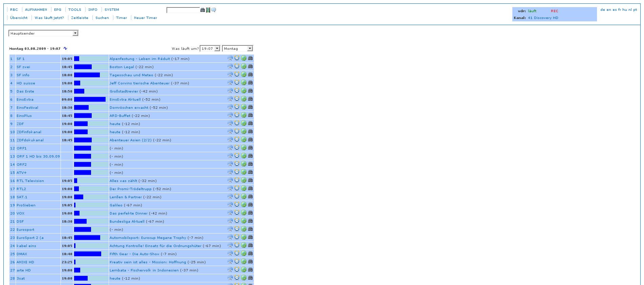Screen dimensions: 644x285
Task: Open the 'Tagesschau und Meteo' programme link
Action: tap(131, 75)
